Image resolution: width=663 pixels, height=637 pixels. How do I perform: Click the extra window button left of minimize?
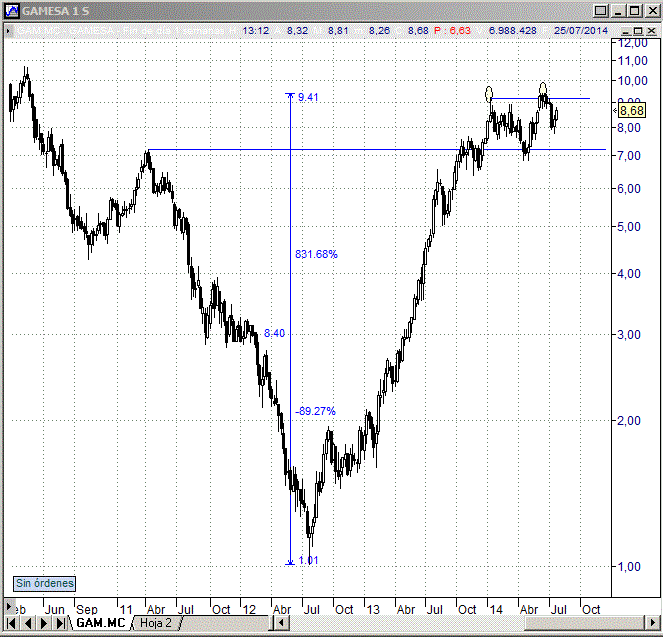point(601,11)
